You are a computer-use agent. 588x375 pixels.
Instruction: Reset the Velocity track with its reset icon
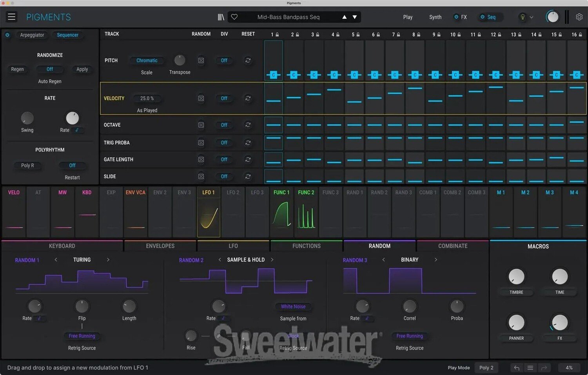248,98
